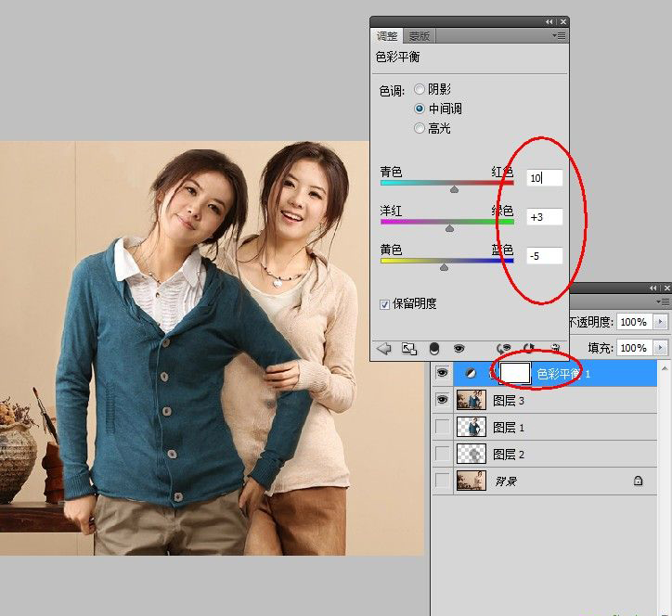The image size is (672, 616).
Task: Click the cyan-red value field showing 10
Action: click(x=544, y=178)
